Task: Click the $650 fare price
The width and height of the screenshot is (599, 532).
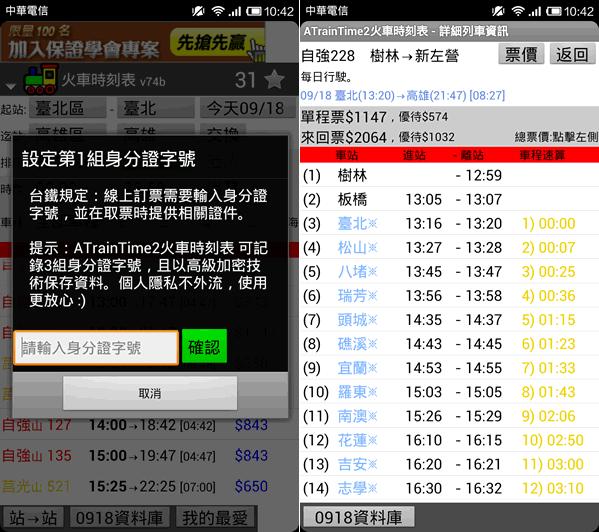Action: tap(251, 486)
